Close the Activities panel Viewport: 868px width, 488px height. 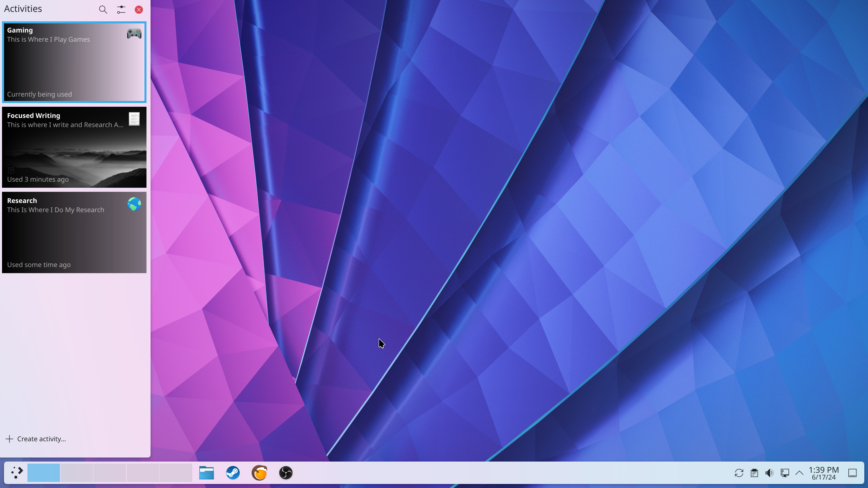tap(139, 9)
